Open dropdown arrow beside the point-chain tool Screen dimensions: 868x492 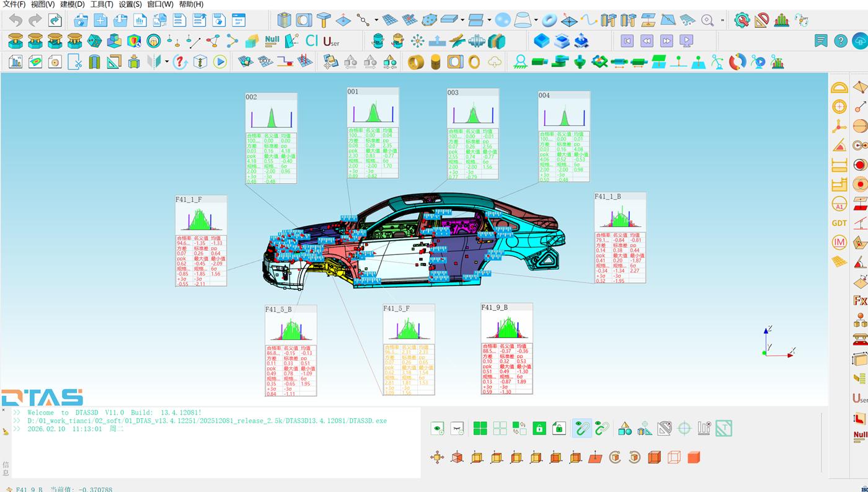tap(376, 20)
